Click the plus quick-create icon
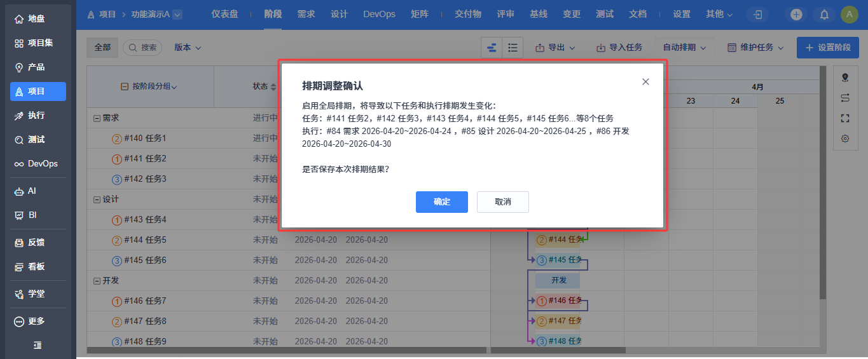The height and width of the screenshot is (359, 868). pyautogui.click(x=796, y=15)
